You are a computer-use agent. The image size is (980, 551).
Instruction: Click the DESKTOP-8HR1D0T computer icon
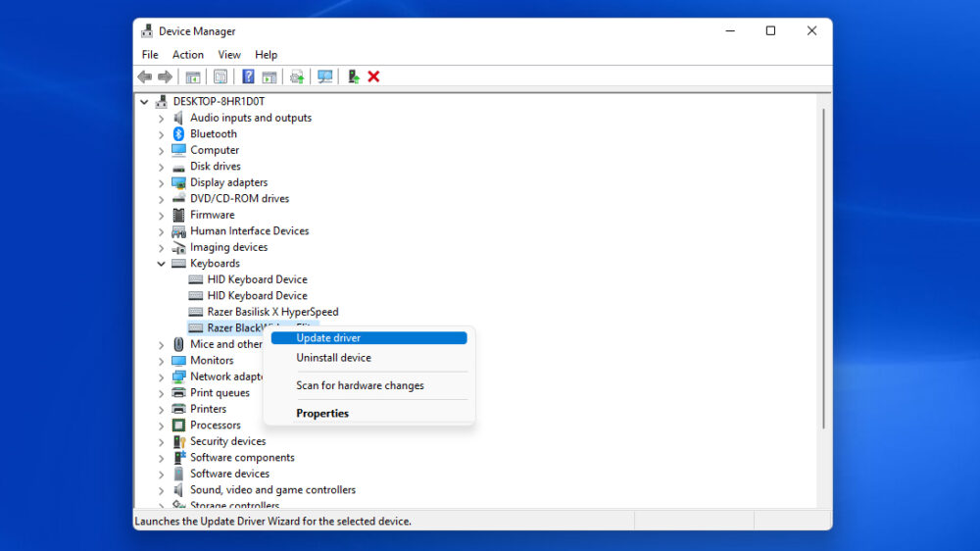[162, 101]
